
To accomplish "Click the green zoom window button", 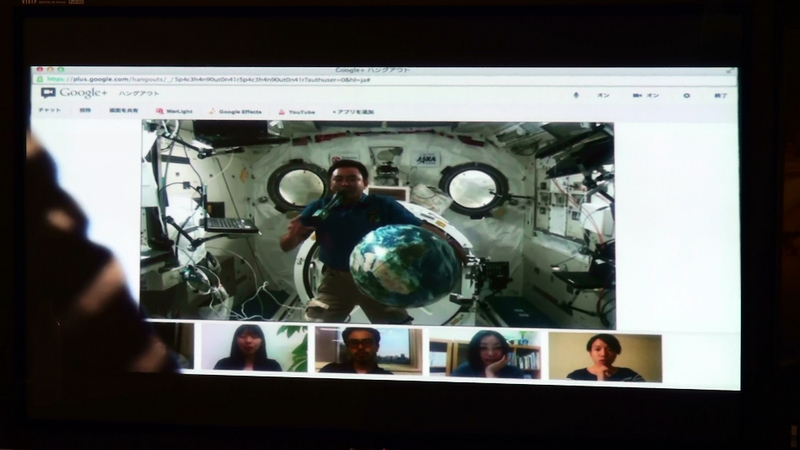I will 61,69.
